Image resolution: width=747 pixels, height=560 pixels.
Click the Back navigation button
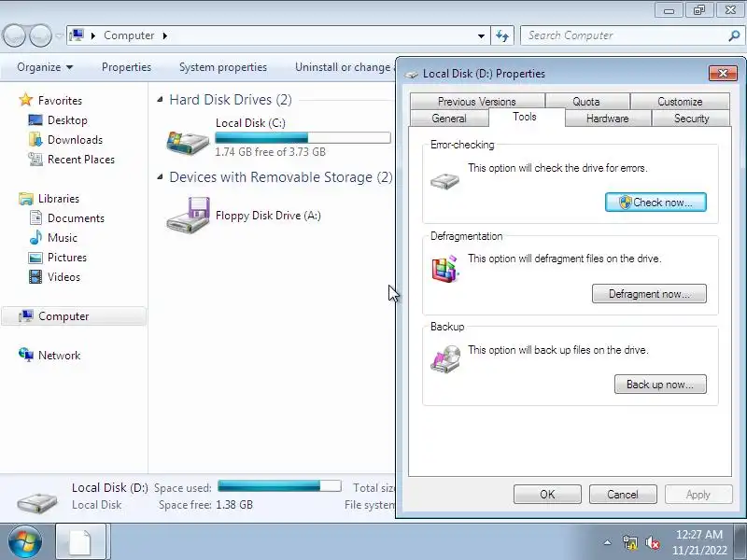(14, 35)
